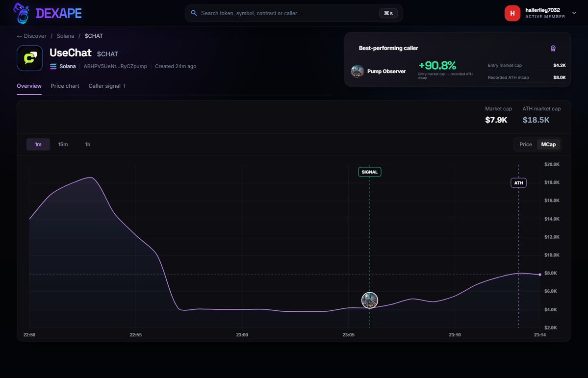Screen dimensions: 588x378
Task: Click the DEXAPE wordmark
Action: (58, 14)
